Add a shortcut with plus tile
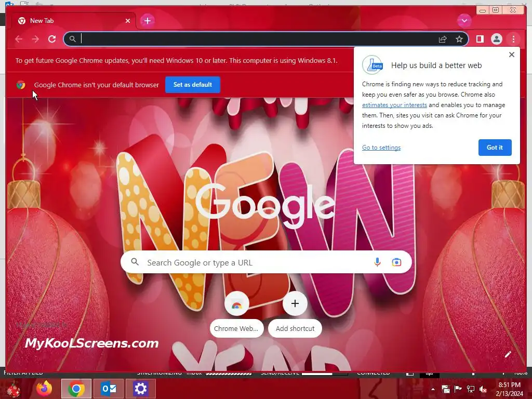Viewport: 532px width, 399px height. click(295, 314)
